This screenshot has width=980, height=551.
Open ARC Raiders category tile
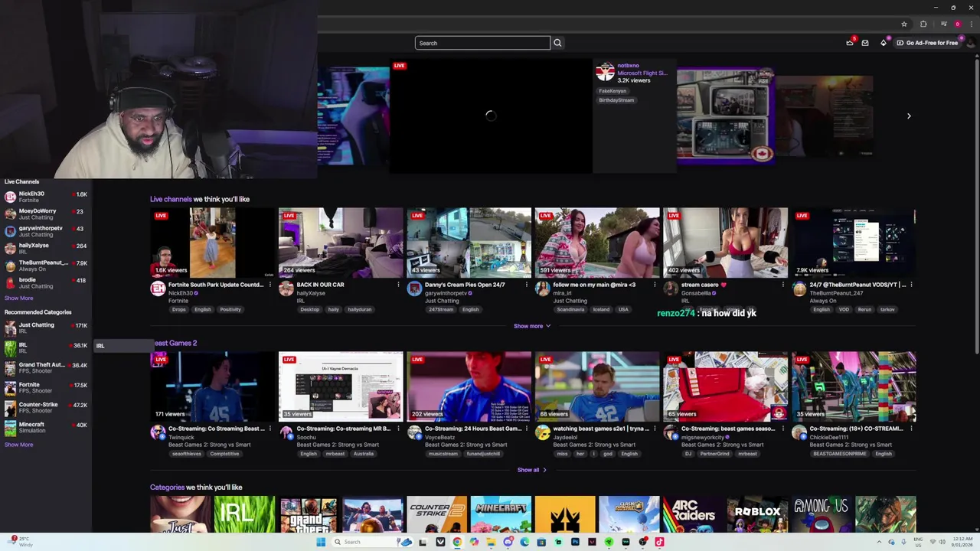(694, 514)
